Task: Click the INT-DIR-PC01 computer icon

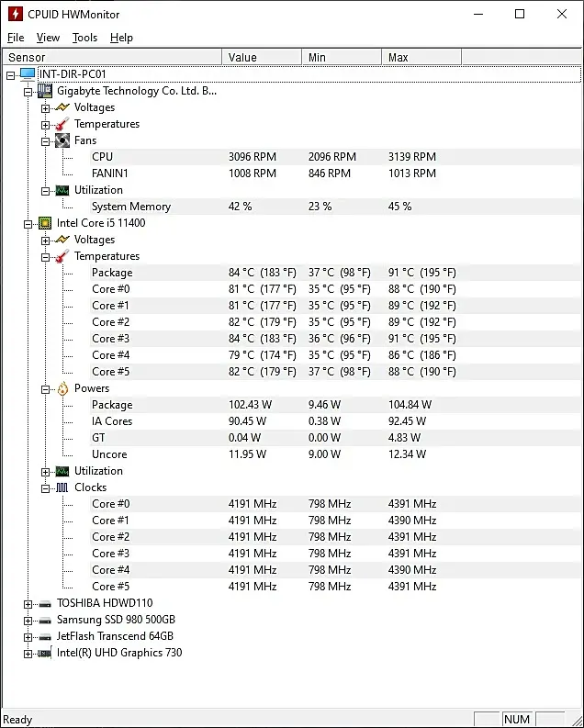Action: click(x=28, y=73)
